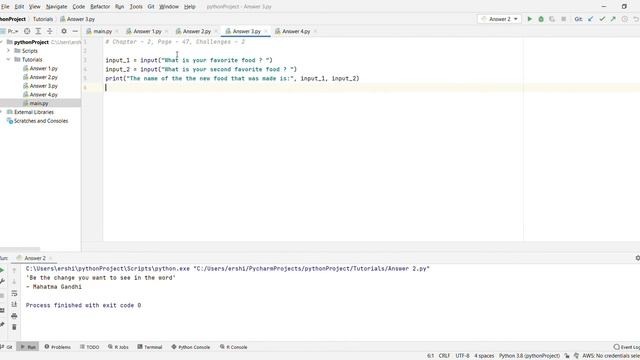Open the Edit menu
The image size is (640, 360).
pos(19,7)
